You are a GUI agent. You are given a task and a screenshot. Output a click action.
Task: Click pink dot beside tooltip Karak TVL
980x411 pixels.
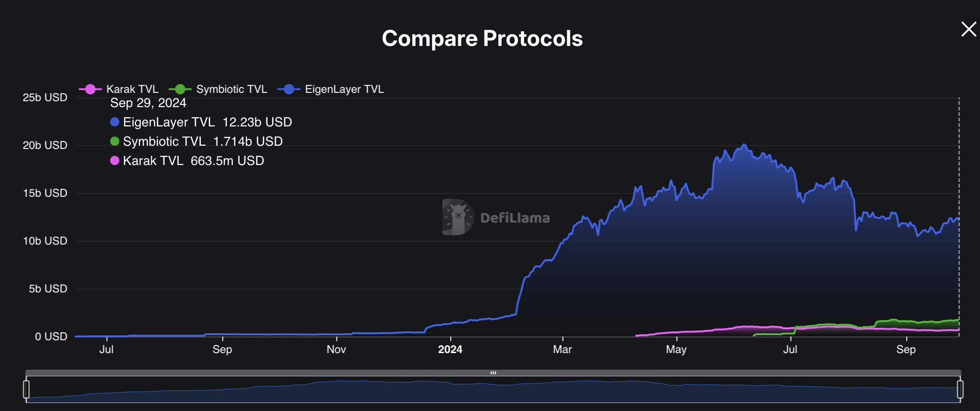(x=115, y=160)
